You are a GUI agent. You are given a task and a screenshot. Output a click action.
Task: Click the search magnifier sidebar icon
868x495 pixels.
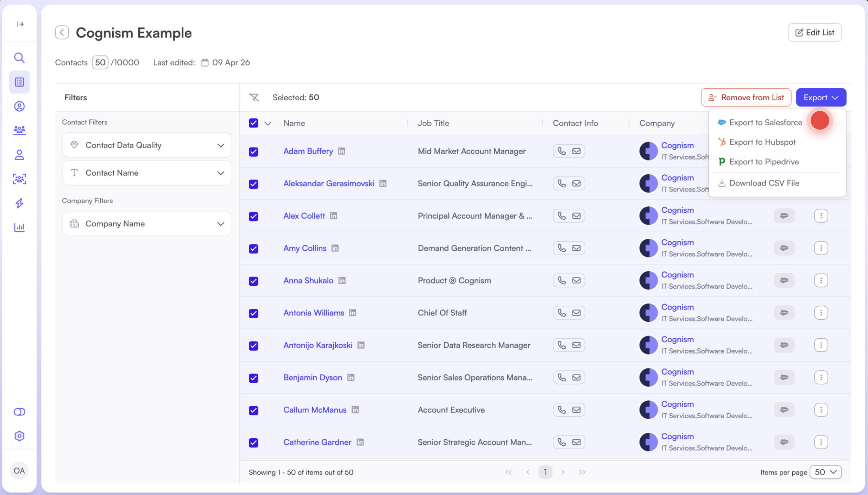pyautogui.click(x=19, y=58)
